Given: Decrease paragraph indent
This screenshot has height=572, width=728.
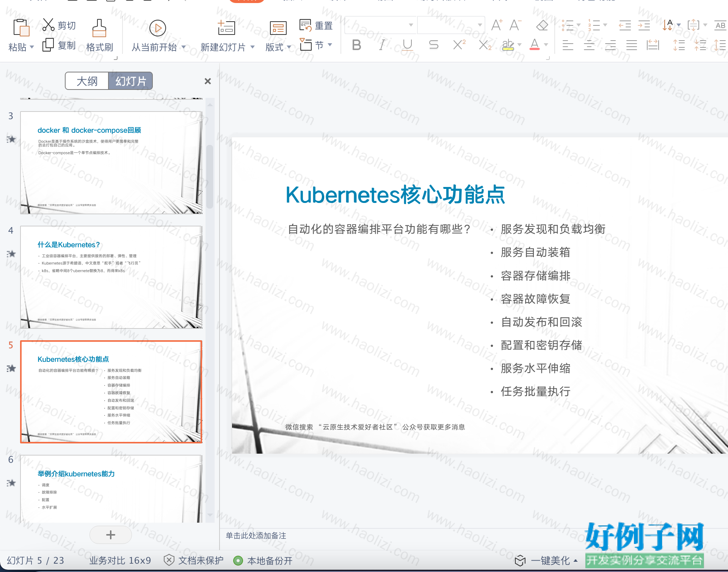Looking at the screenshot, I should tap(625, 25).
